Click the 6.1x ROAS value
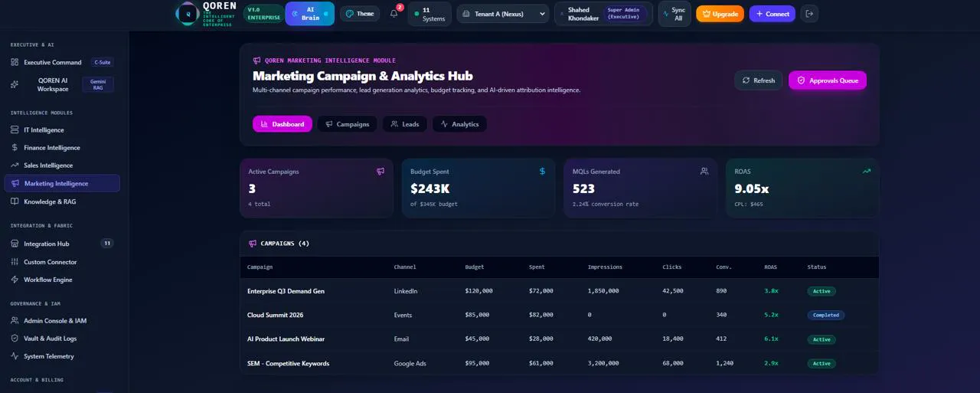The image size is (980, 393). click(x=771, y=339)
